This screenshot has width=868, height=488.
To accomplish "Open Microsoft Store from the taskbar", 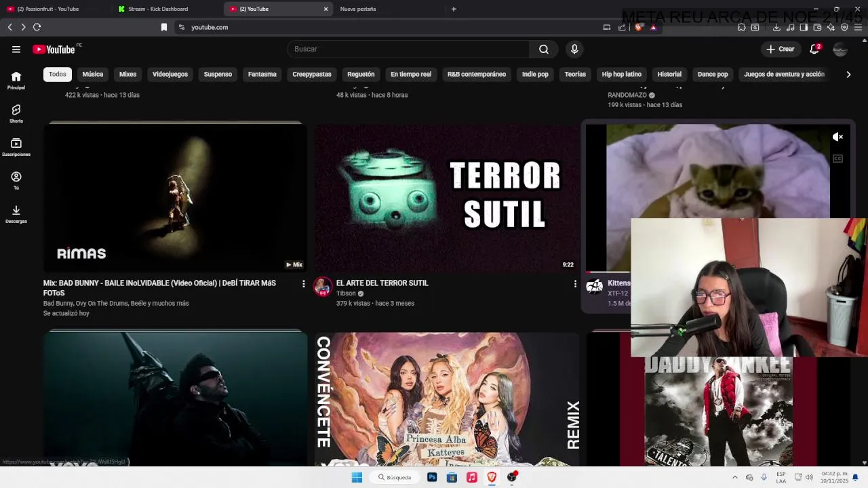I will pos(452,477).
